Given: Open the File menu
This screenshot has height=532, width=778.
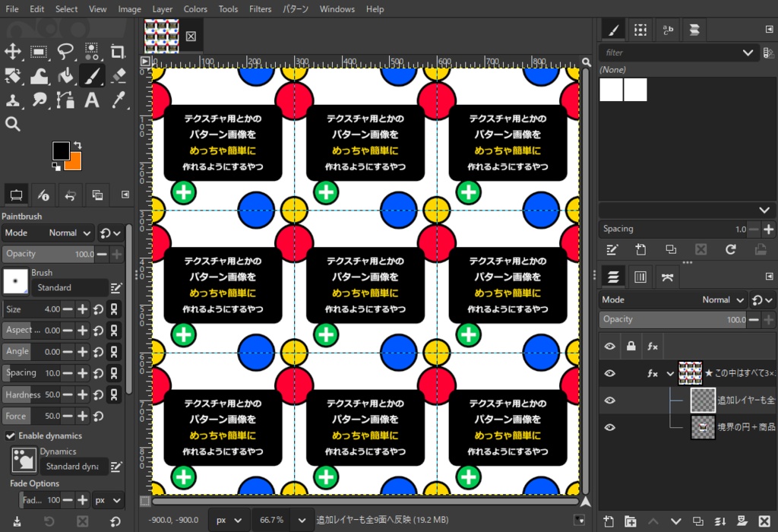Looking at the screenshot, I should click(x=12, y=9).
